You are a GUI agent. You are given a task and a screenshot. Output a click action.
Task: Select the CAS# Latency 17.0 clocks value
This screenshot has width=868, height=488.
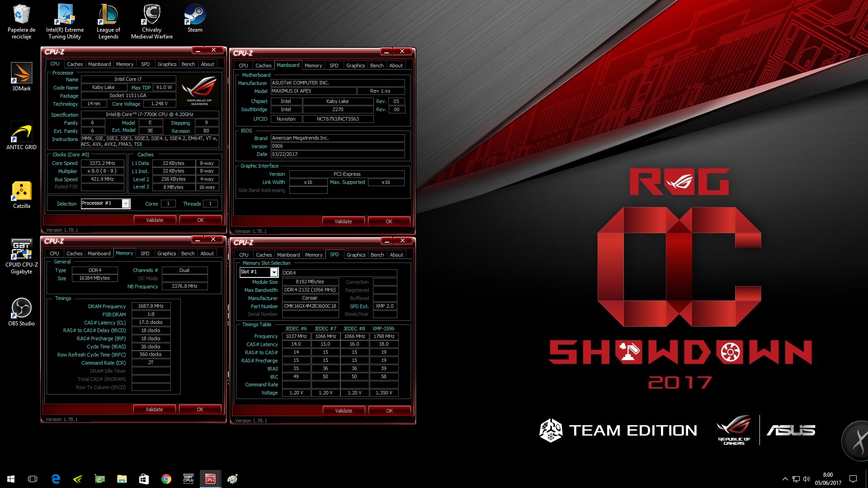pyautogui.click(x=151, y=322)
